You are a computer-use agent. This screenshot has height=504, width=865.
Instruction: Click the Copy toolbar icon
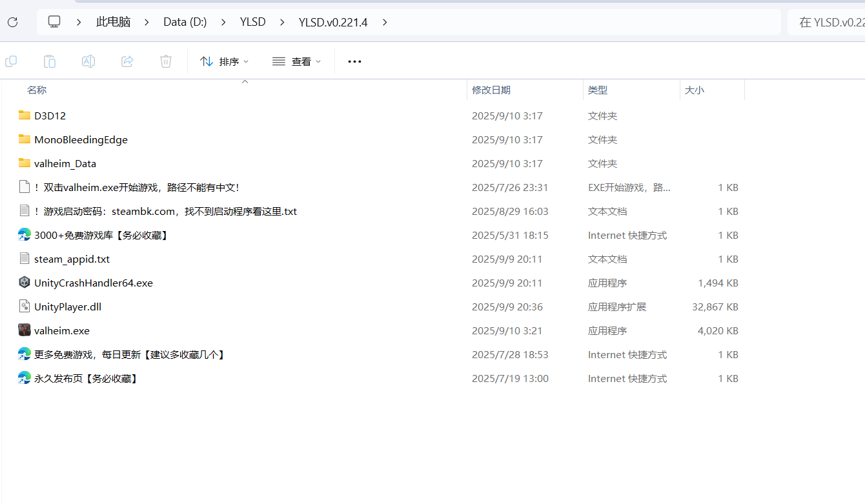[11, 61]
